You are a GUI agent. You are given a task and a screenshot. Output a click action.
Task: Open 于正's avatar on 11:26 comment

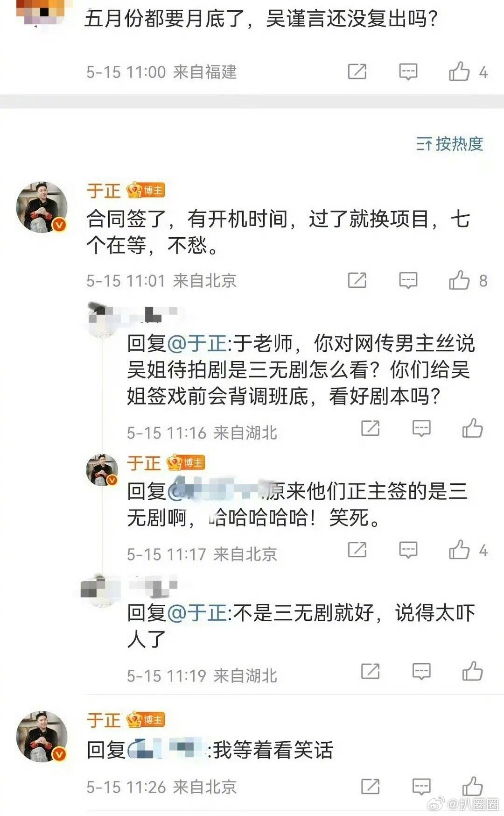click(42, 737)
